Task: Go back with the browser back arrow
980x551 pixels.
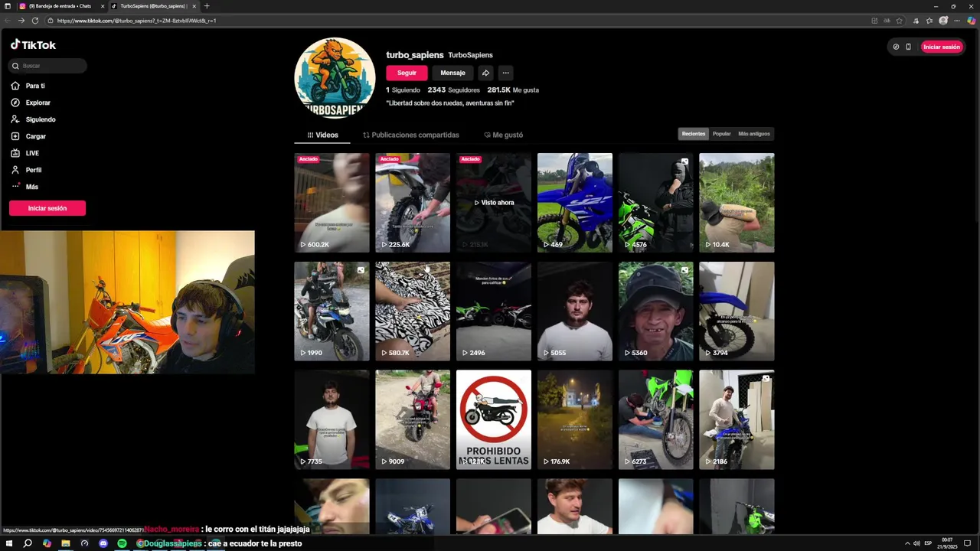Action: pyautogui.click(x=8, y=21)
